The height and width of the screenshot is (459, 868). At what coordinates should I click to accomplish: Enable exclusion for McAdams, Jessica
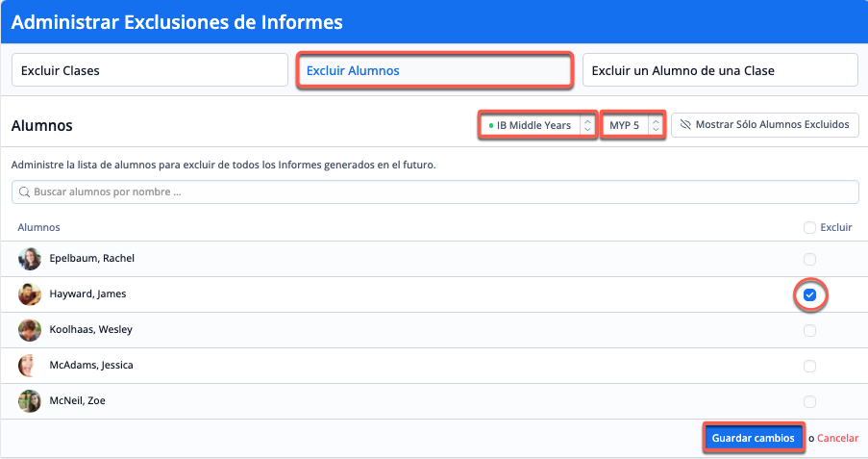[809, 366]
